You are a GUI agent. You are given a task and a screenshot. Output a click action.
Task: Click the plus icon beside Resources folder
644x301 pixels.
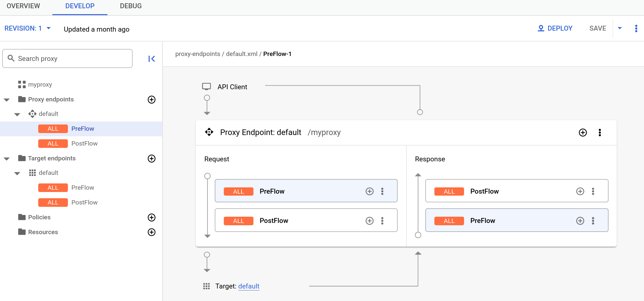point(151,232)
